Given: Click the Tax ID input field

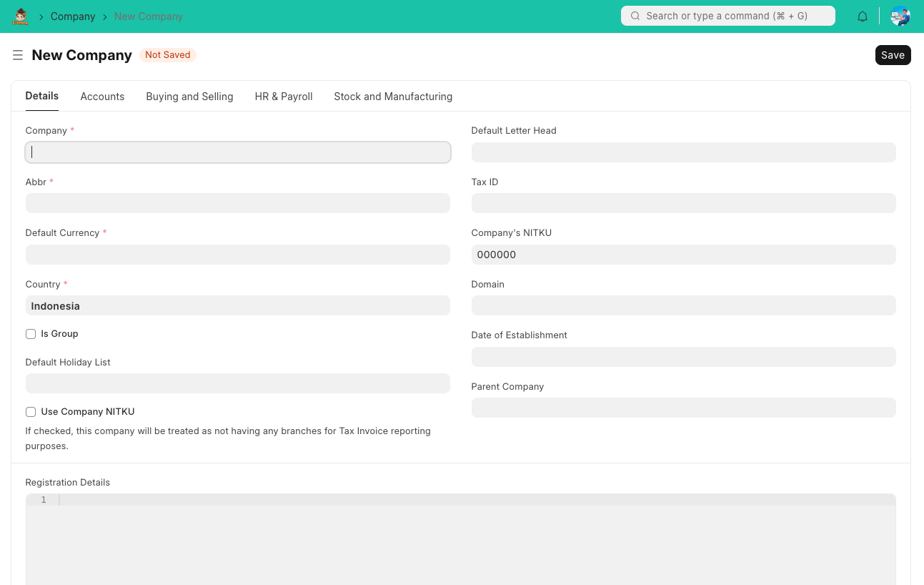Looking at the screenshot, I should [x=683, y=203].
